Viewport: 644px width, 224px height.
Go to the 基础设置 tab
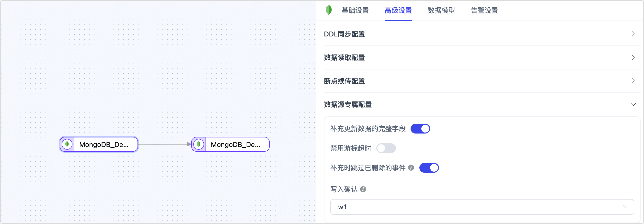[355, 11]
